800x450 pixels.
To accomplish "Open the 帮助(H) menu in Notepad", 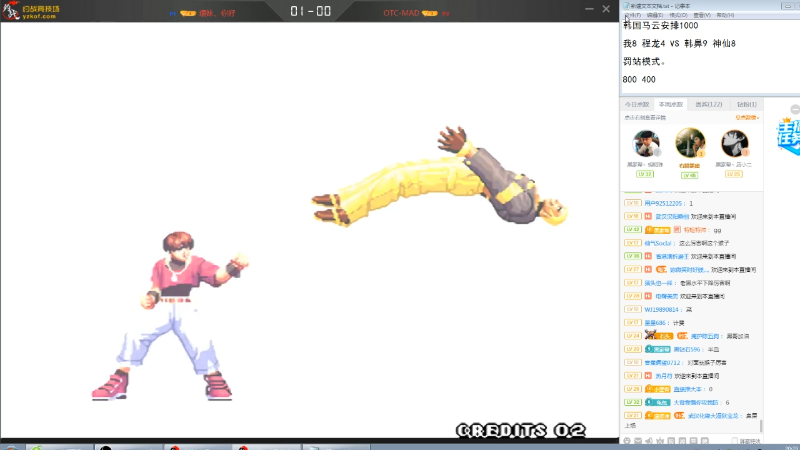I will [x=725, y=15].
